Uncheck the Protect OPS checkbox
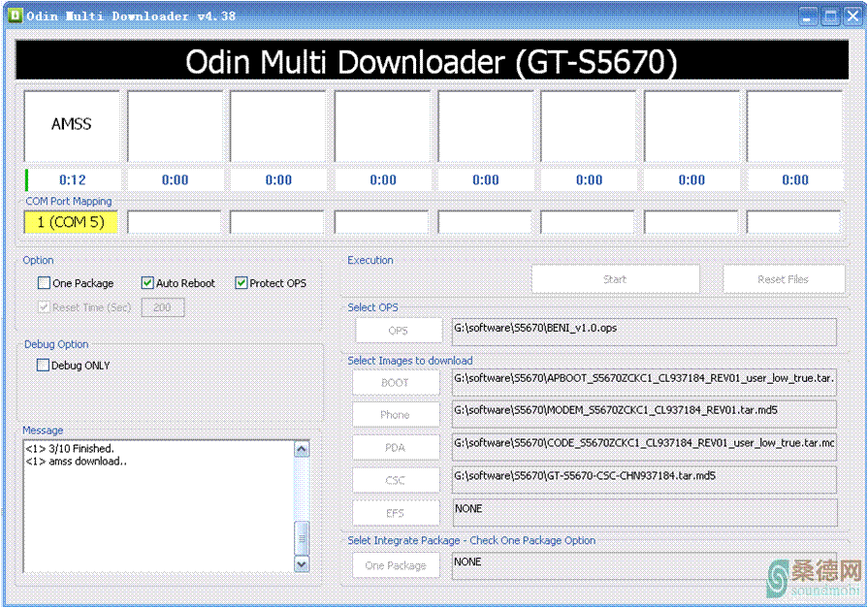The width and height of the screenshot is (868, 608). point(241,283)
